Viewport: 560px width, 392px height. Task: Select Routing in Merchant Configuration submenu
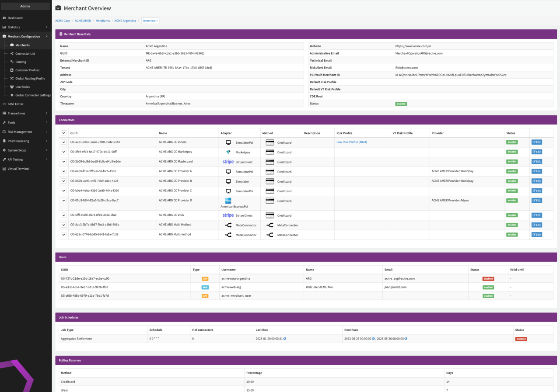(x=21, y=62)
